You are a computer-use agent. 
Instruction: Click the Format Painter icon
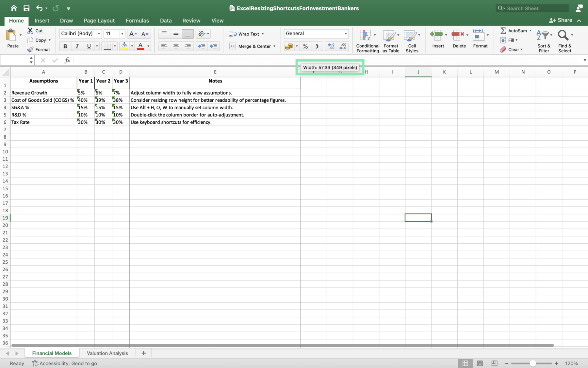click(31, 49)
